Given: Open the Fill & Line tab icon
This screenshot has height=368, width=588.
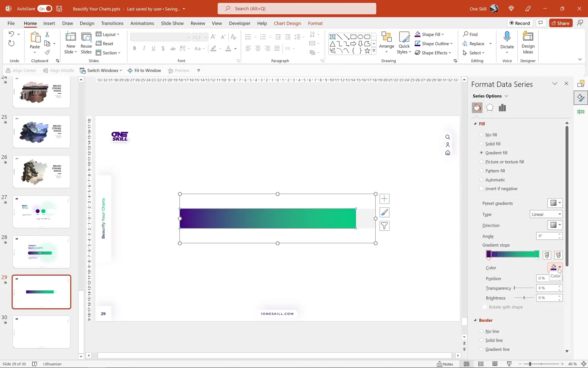Looking at the screenshot, I should [x=477, y=108].
